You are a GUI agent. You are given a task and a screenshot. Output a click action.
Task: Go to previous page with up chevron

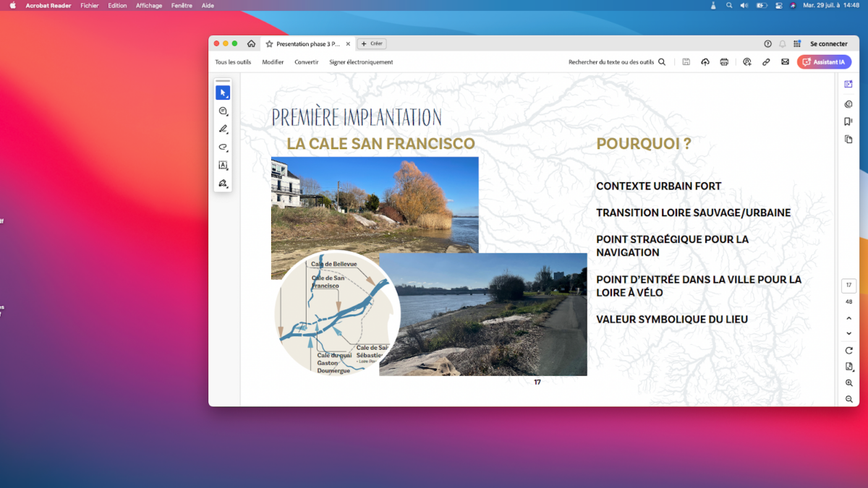848,318
